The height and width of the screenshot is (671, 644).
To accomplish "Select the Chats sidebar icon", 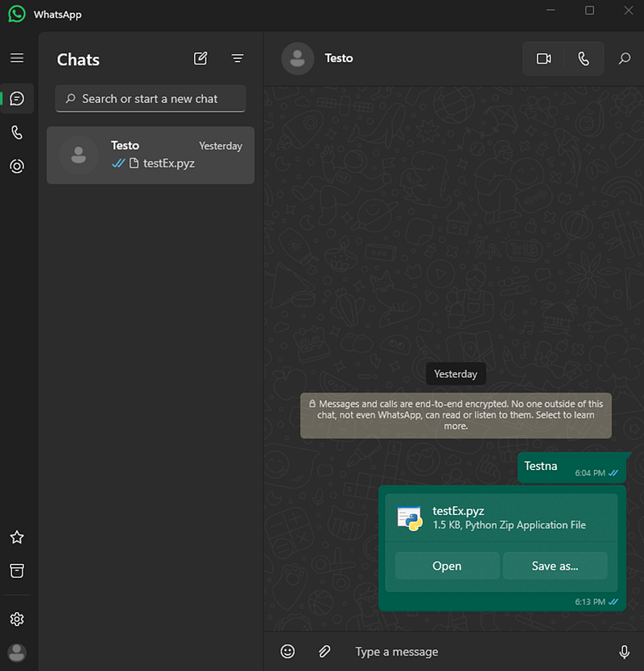I will coord(17,99).
